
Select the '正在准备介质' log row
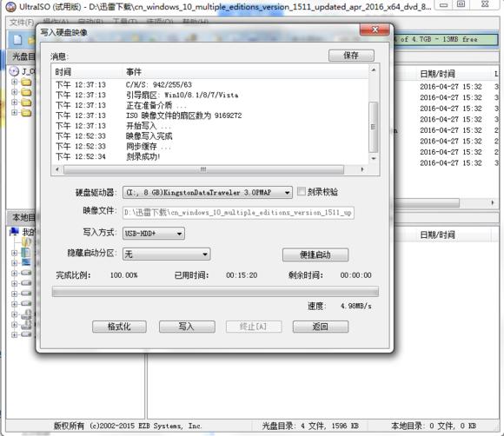click(210, 105)
